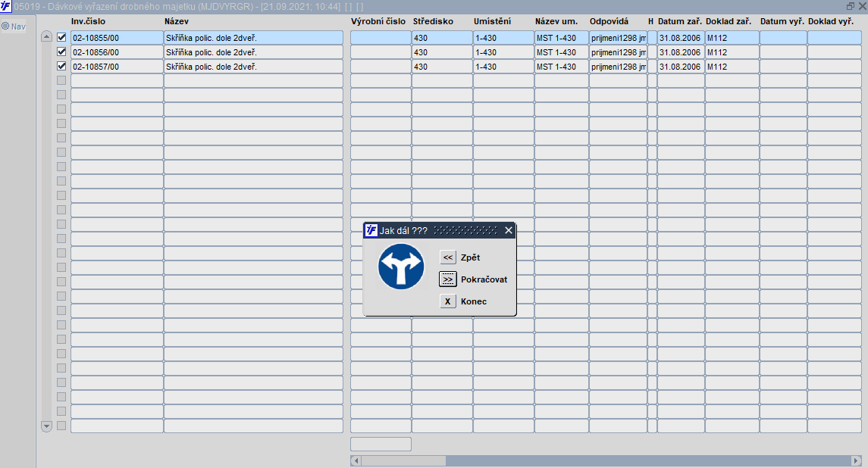Click the X Konec button
The image size is (868, 468).
click(448, 301)
